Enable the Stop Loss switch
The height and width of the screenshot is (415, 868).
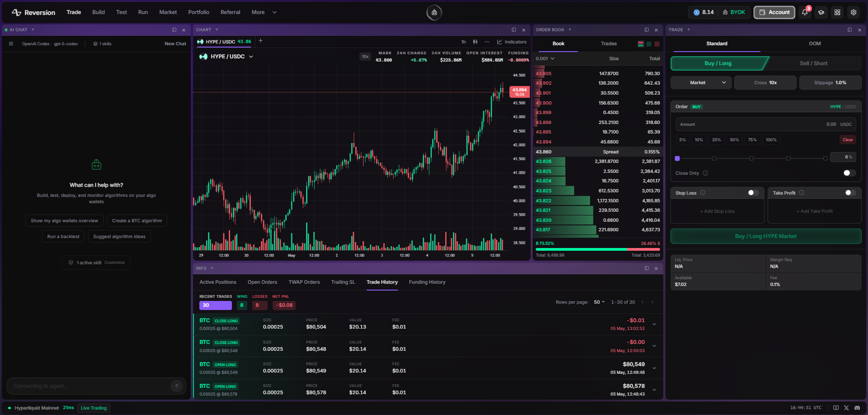pyautogui.click(x=753, y=193)
